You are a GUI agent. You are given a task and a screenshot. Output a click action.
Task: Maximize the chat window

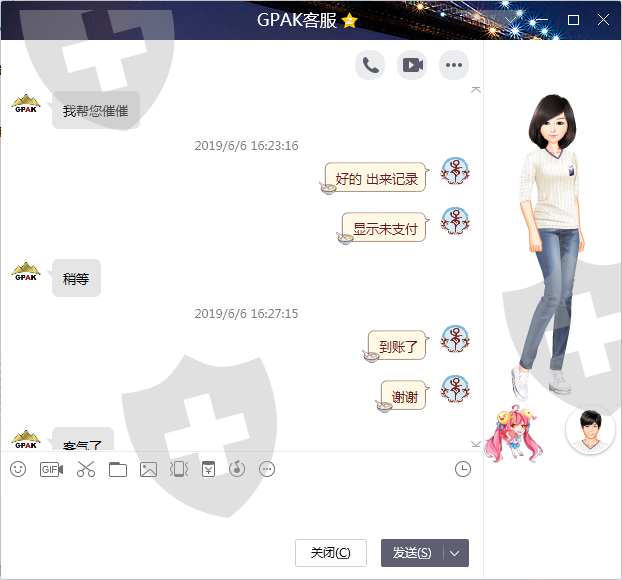[573, 20]
